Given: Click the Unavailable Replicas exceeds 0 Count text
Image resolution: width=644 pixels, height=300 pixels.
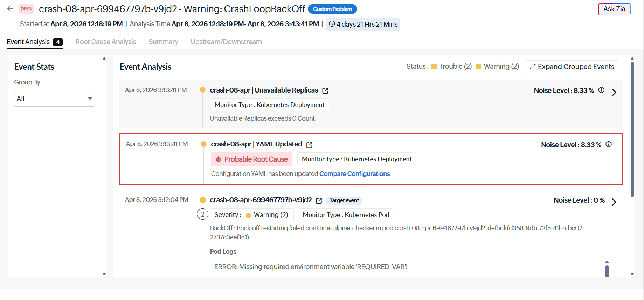Looking at the screenshot, I should (x=262, y=118).
